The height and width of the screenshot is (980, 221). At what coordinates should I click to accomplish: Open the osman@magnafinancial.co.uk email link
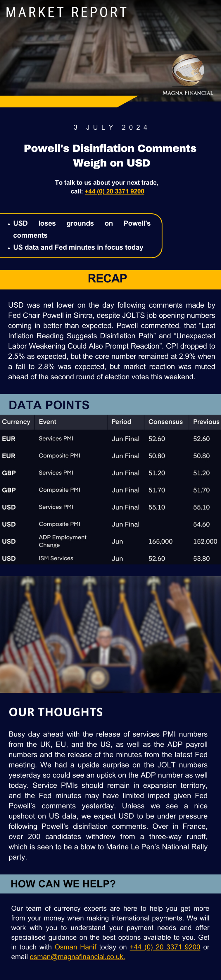coord(77,956)
